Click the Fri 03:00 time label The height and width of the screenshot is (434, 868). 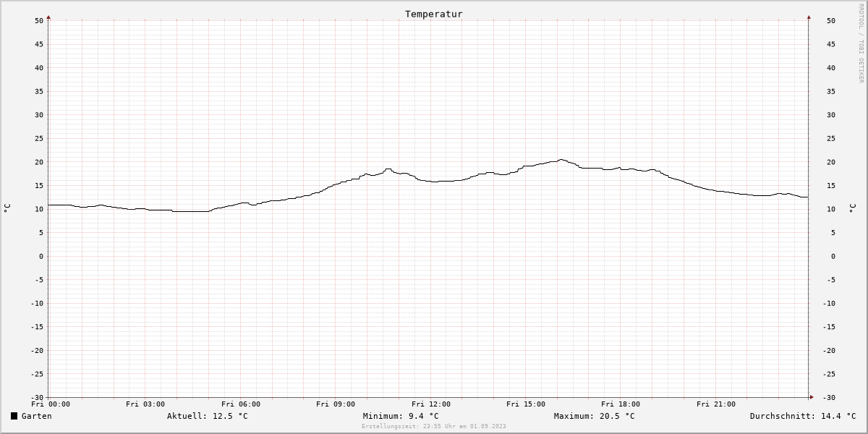click(x=145, y=404)
